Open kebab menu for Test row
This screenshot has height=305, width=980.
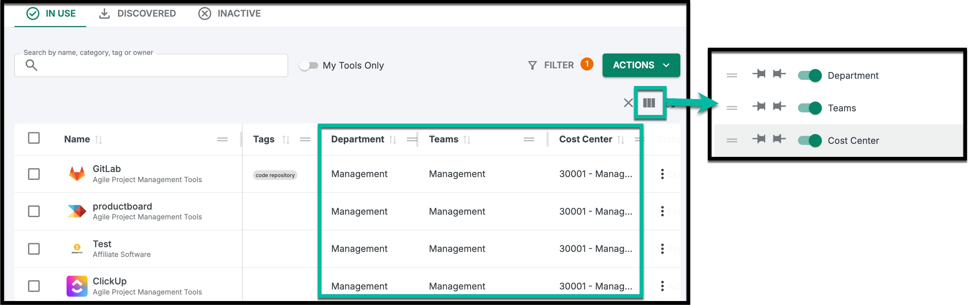click(x=662, y=249)
